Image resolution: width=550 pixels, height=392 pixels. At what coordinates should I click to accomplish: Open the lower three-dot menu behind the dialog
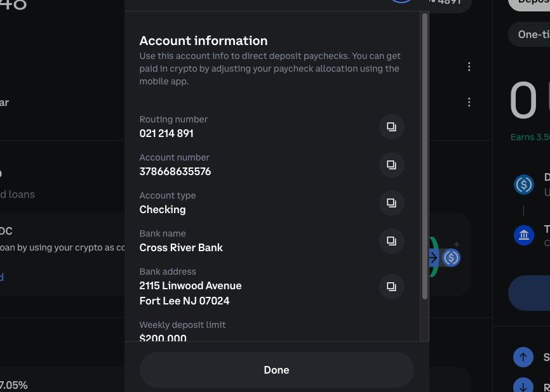[469, 102]
